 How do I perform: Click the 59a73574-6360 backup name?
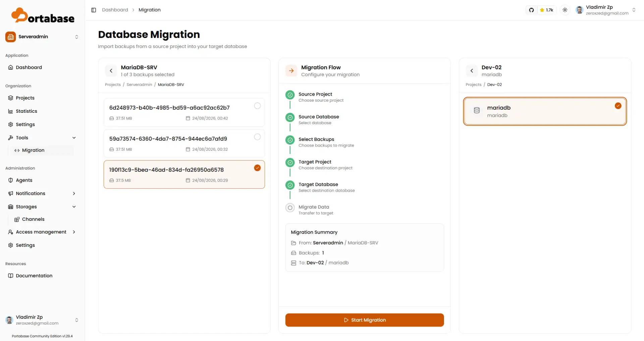168,139
